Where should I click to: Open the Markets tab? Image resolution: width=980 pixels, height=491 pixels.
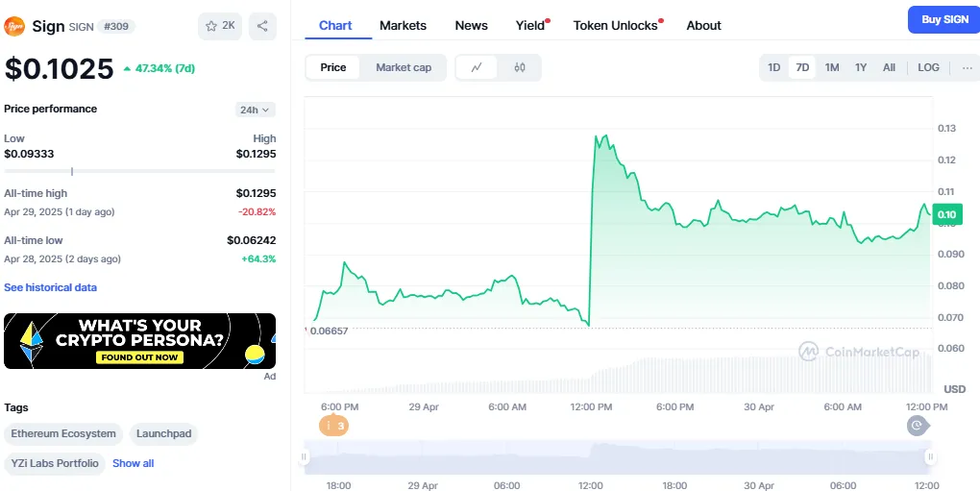[404, 26]
